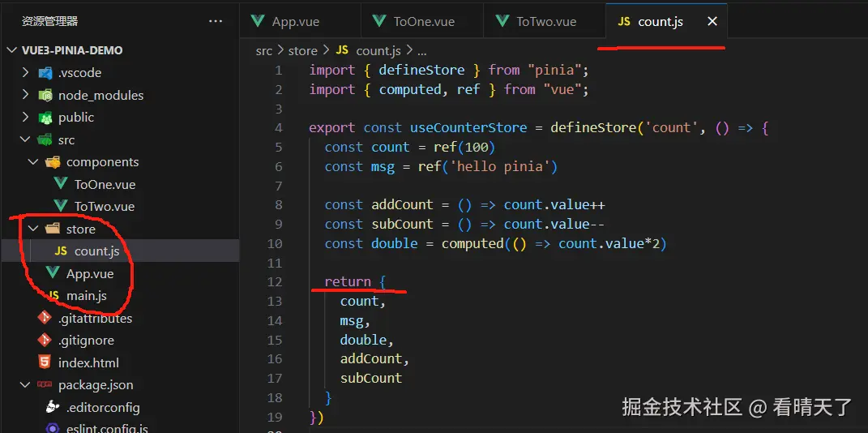This screenshot has height=433, width=868.
Task: Click the JS icon beside count.js in explorer
Action: tap(61, 251)
